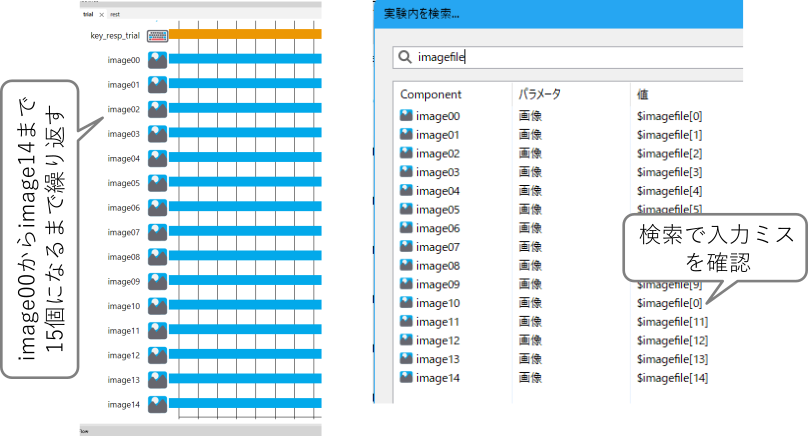Select the image10 component icon in routine
Screen dimensions: 808x436
(157, 306)
